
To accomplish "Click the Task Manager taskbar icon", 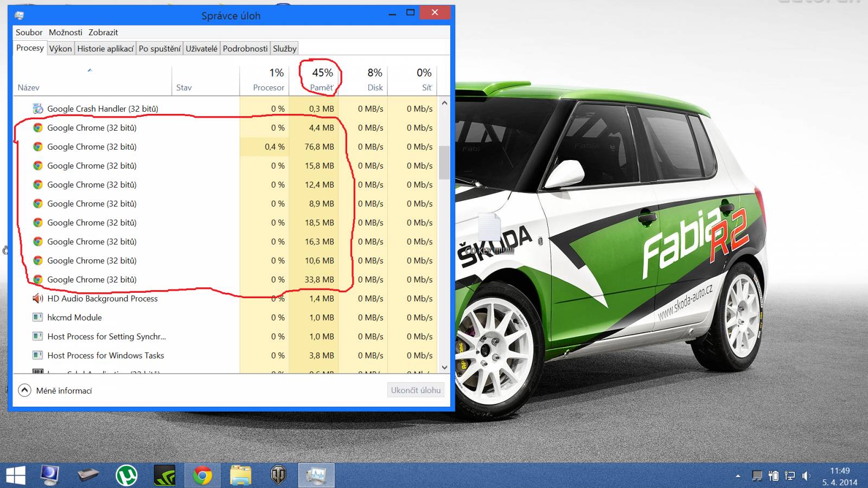I will [x=316, y=476].
